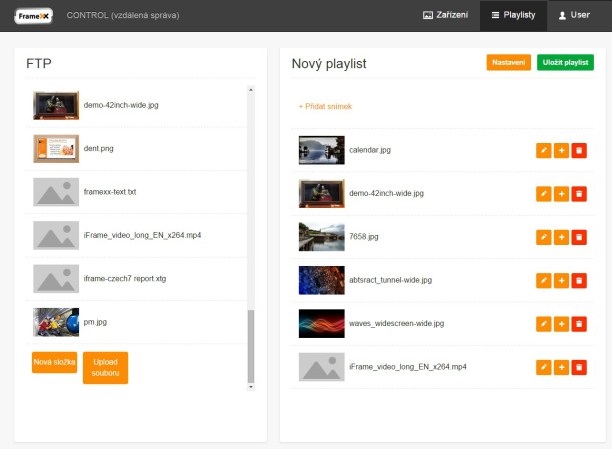Click abtsract_tunnel-wide.jpg thumbnail
This screenshot has width=612, height=449.
point(322,280)
